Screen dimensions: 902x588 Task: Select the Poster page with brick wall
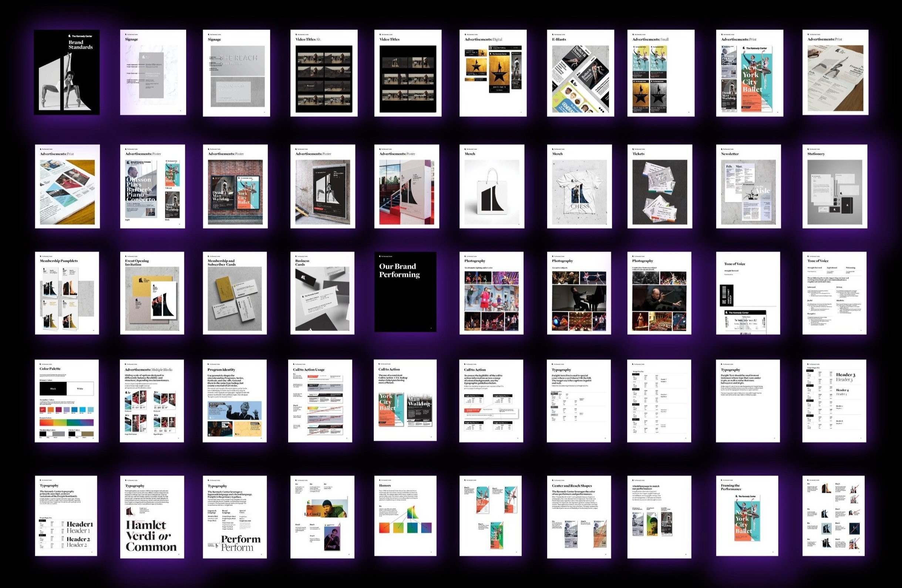click(x=235, y=186)
